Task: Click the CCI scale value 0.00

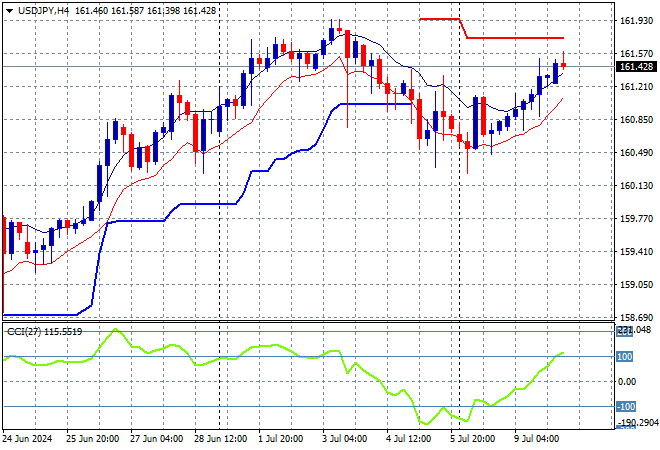Action: coord(627,382)
